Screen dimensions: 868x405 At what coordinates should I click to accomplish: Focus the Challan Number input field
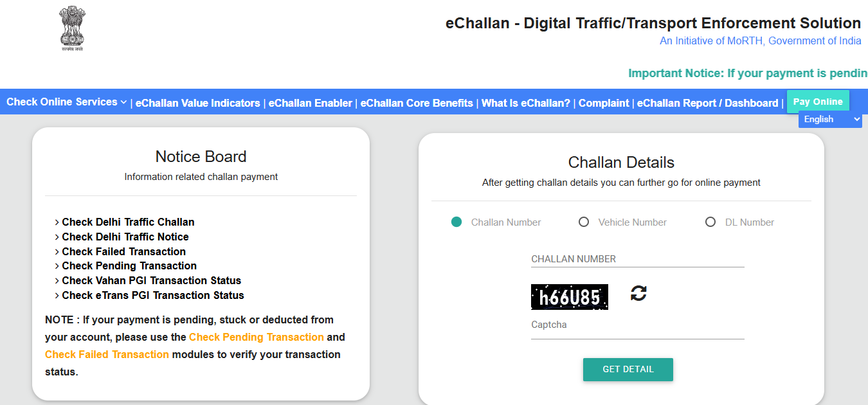(x=637, y=259)
